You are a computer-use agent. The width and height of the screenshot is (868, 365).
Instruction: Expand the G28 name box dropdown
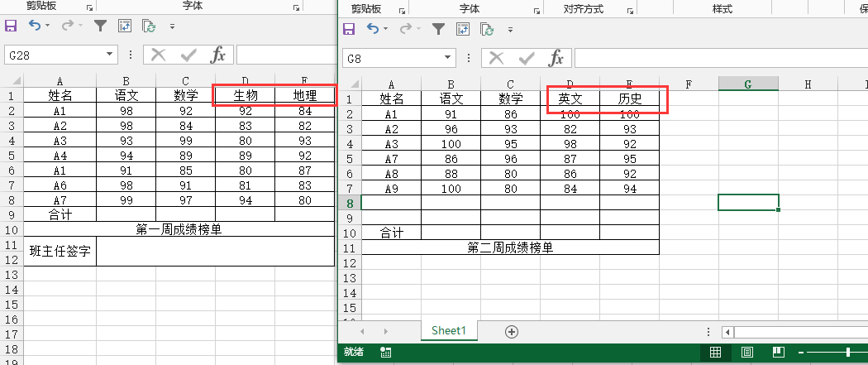tap(109, 55)
